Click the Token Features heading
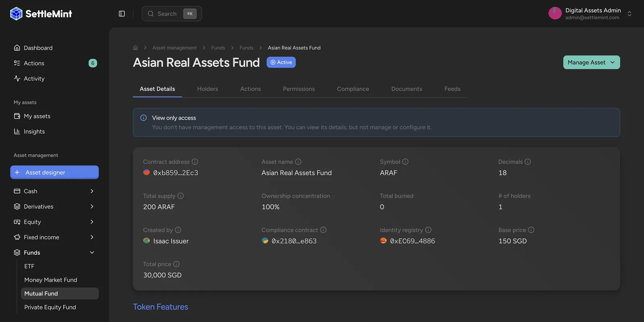644x322 pixels. point(161,307)
